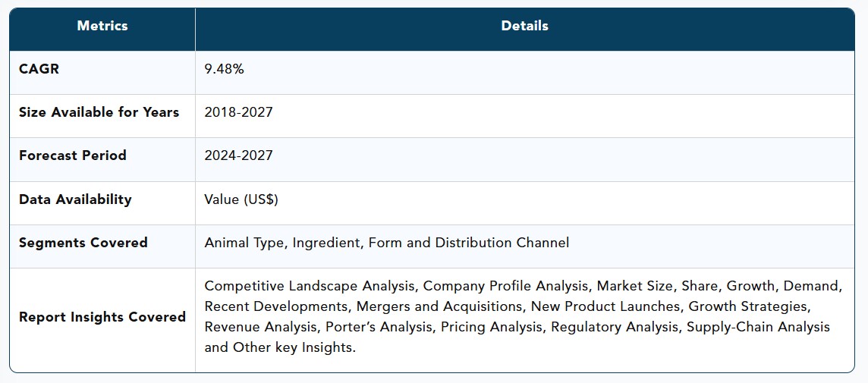
Task: Click the Details column header
Action: coord(525,26)
